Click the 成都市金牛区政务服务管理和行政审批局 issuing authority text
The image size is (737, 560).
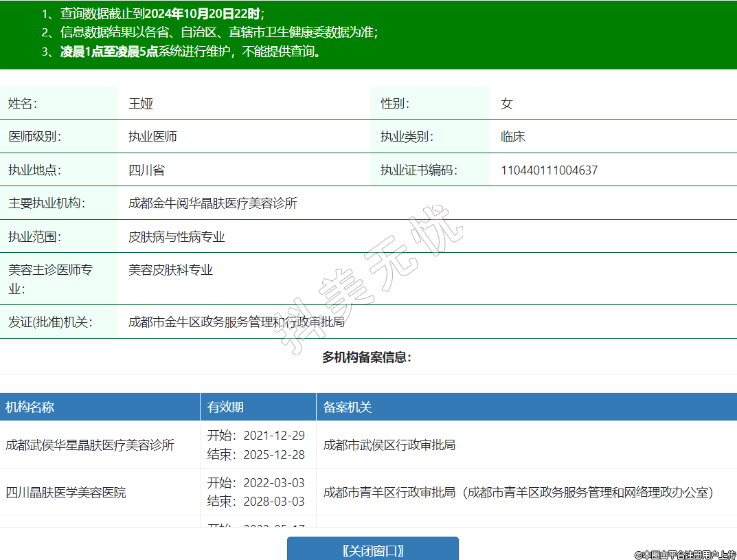pyautogui.click(x=236, y=322)
